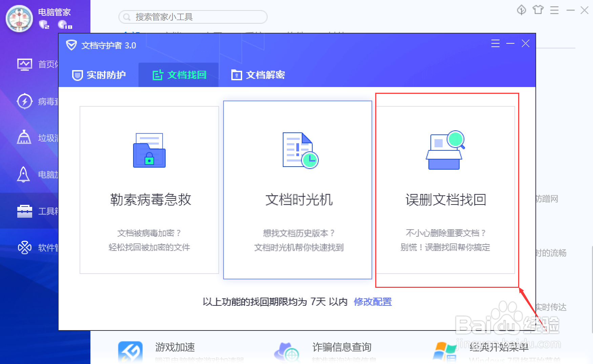Click the 修改配置 link
The width and height of the screenshot is (593, 364).
pyautogui.click(x=373, y=302)
